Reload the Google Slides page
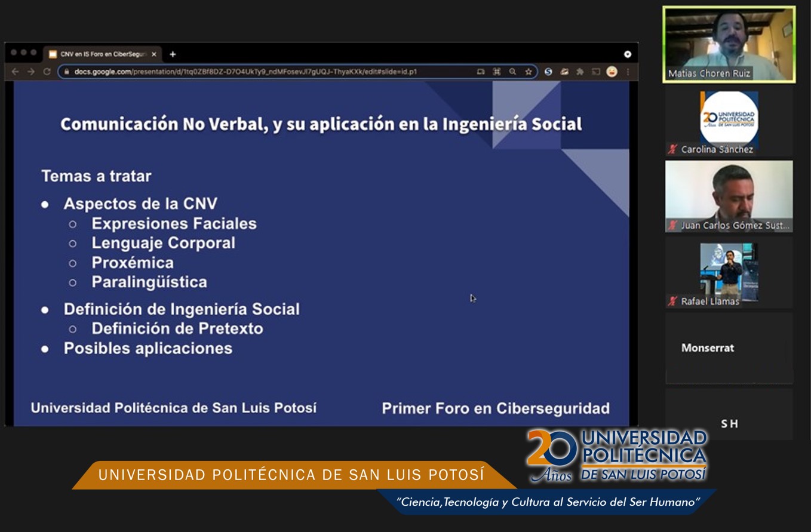Image resolution: width=811 pixels, height=532 pixels. 47,72
